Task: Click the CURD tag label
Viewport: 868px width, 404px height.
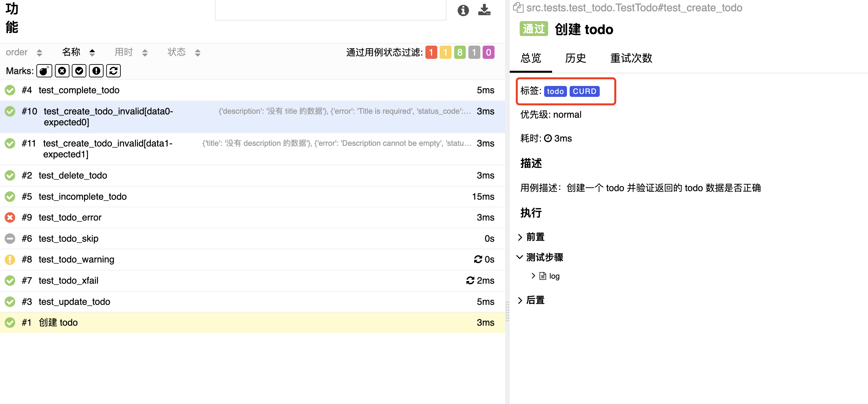Action: [x=584, y=91]
